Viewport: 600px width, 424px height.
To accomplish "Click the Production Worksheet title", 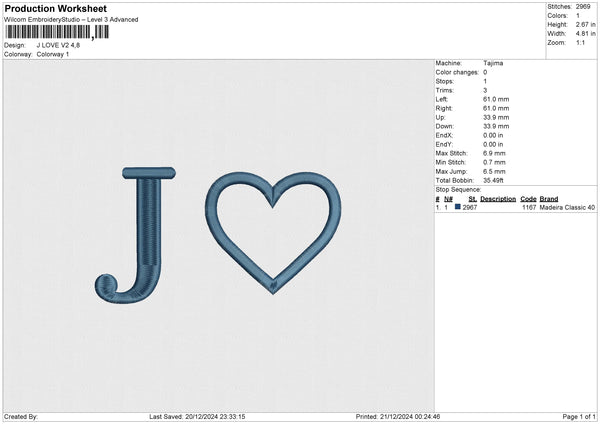I will click(55, 8).
